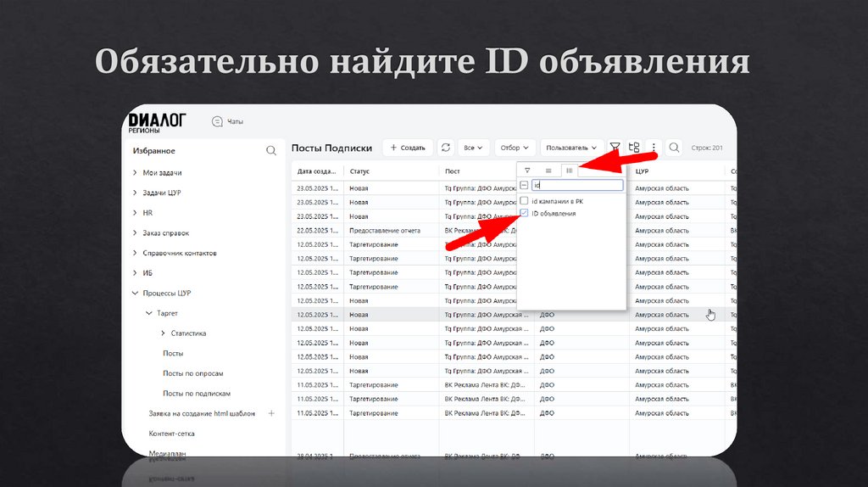The height and width of the screenshot is (487, 868).
Task: Expand the Статистика node
Action: 163,333
